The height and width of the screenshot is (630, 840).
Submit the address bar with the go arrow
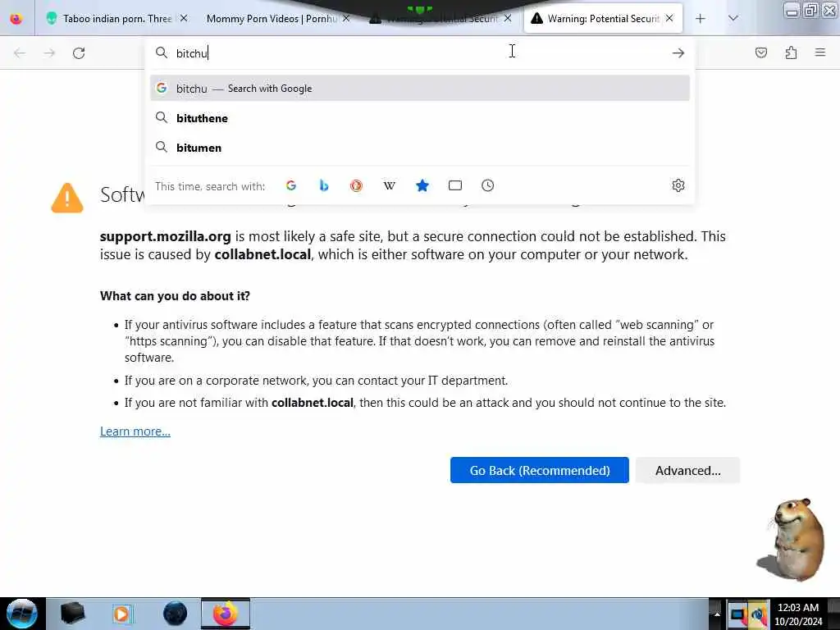[678, 53]
